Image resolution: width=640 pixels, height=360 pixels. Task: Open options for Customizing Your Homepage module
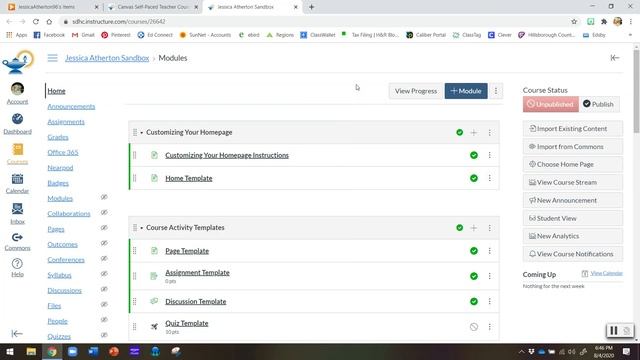click(489, 133)
